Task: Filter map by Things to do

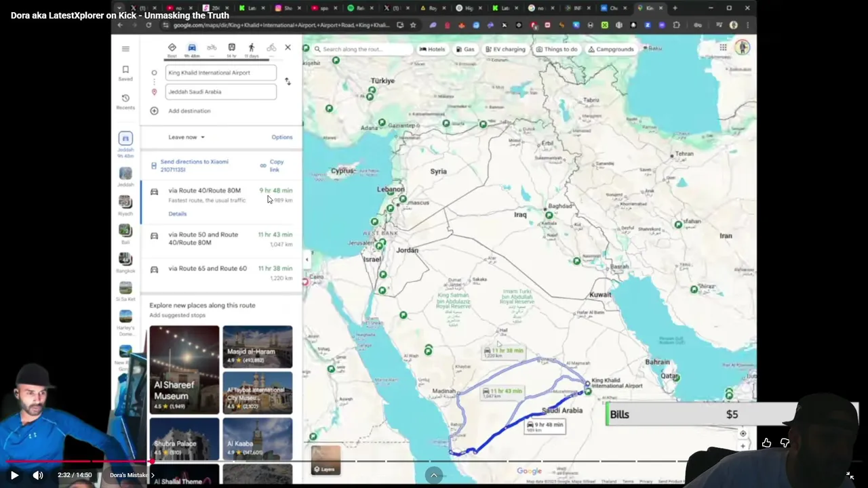Action: [557, 49]
